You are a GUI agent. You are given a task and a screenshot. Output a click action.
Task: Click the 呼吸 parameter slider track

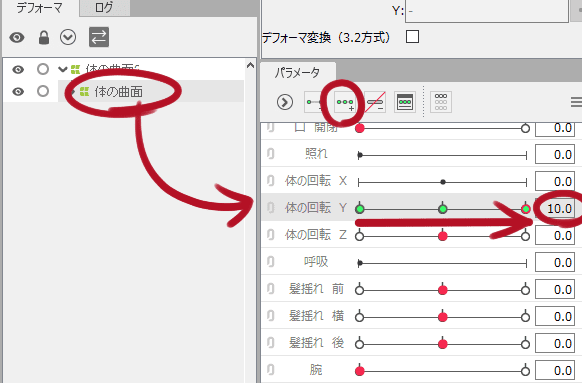tap(442, 263)
